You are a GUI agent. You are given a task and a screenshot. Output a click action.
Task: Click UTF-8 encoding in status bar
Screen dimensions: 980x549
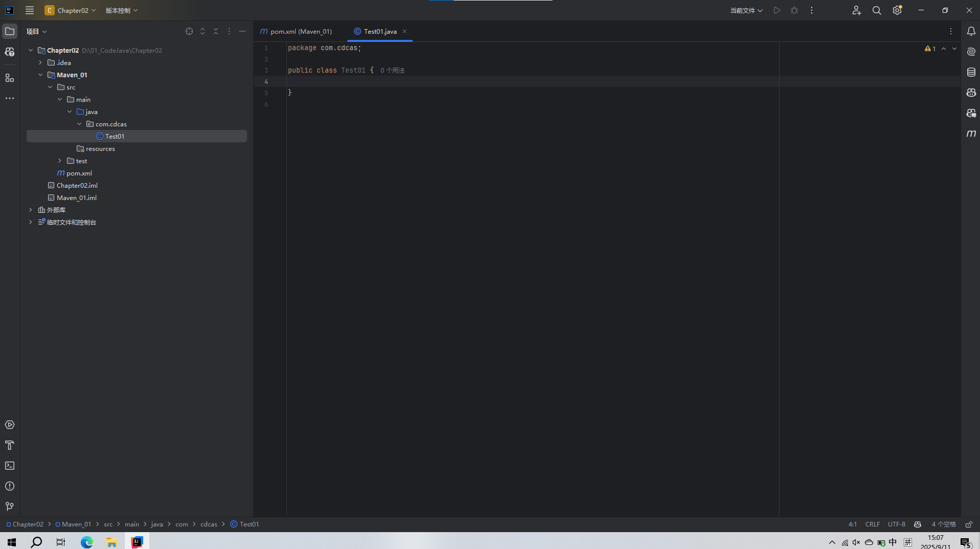coord(897,524)
